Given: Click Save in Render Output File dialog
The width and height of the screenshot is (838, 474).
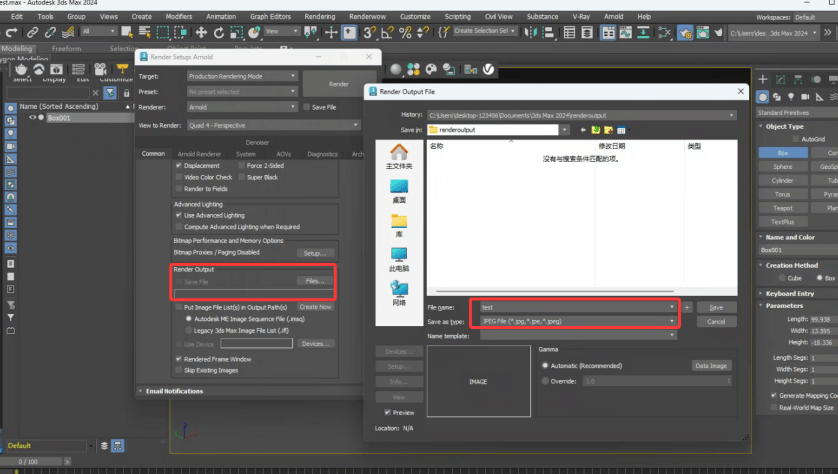Looking at the screenshot, I should click(x=716, y=308).
